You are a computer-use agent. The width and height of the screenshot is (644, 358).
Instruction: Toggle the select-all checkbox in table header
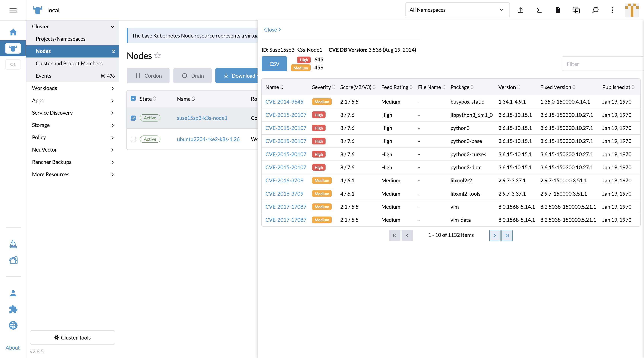[133, 99]
